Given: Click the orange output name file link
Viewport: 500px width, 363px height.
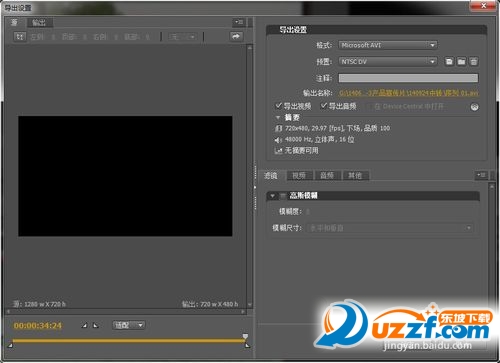Looking at the screenshot, I should coord(408,93).
